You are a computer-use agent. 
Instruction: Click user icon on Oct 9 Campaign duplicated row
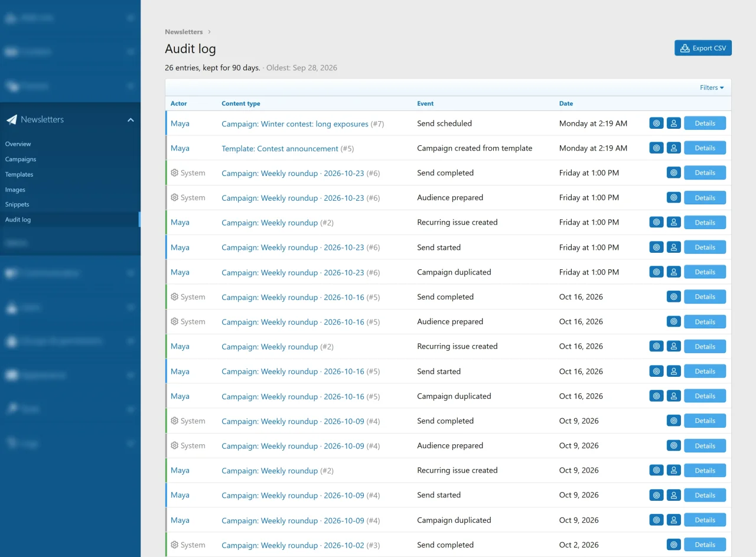[x=674, y=520]
